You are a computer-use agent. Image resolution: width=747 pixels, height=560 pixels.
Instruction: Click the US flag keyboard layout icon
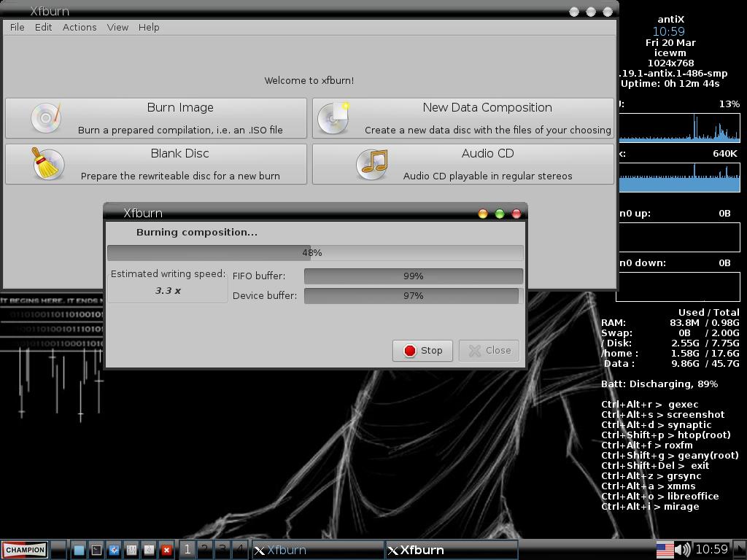point(665,550)
